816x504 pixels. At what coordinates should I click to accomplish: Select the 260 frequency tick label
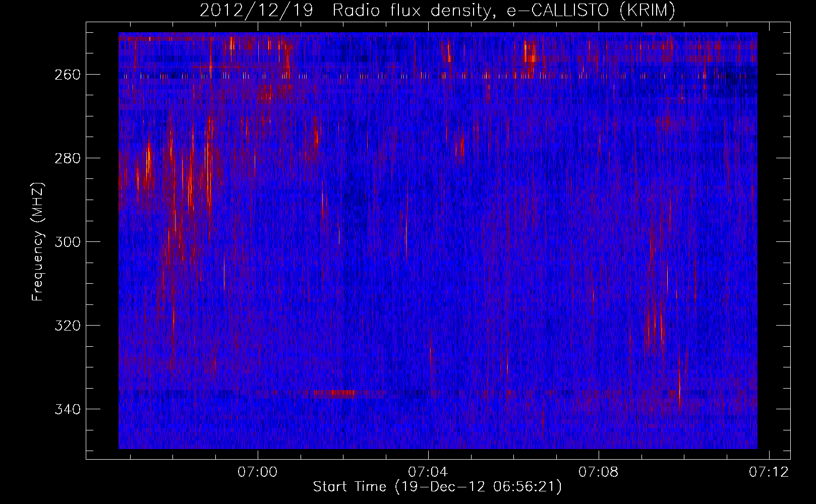point(67,75)
